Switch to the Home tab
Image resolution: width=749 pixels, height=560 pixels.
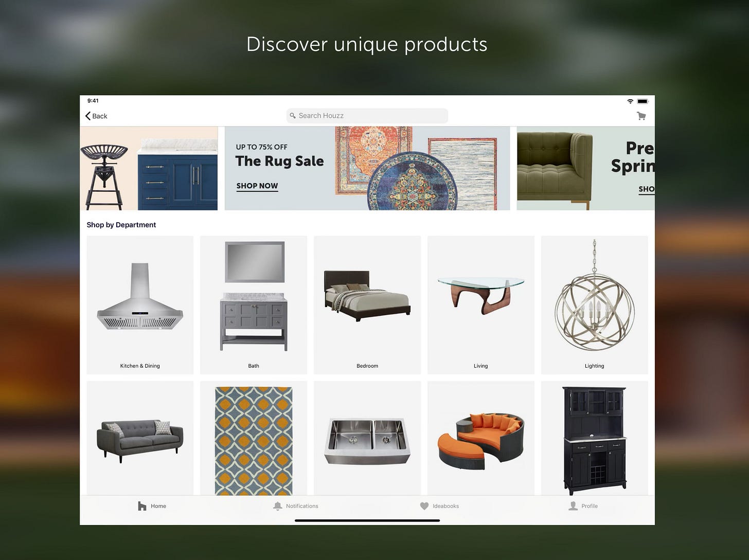point(152,506)
